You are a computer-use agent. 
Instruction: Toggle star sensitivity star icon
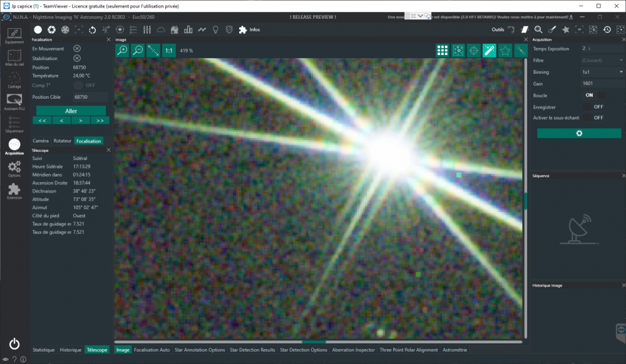click(x=505, y=51)
